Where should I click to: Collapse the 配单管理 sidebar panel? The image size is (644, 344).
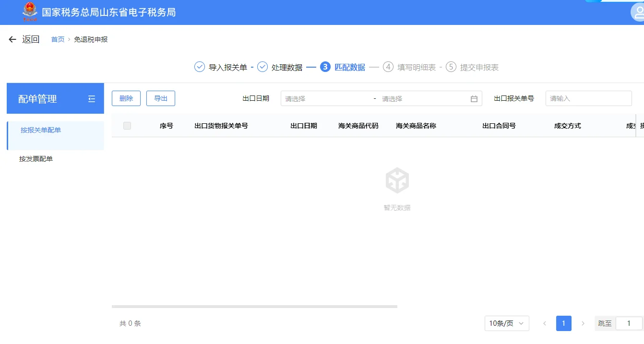(x=92, y=98)
